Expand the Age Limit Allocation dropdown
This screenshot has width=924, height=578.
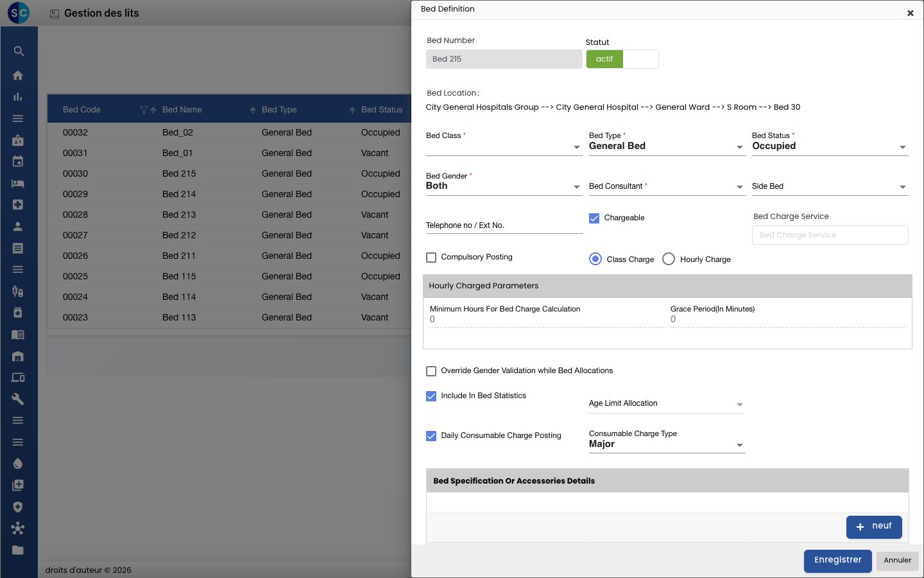(x=667, y=404)
